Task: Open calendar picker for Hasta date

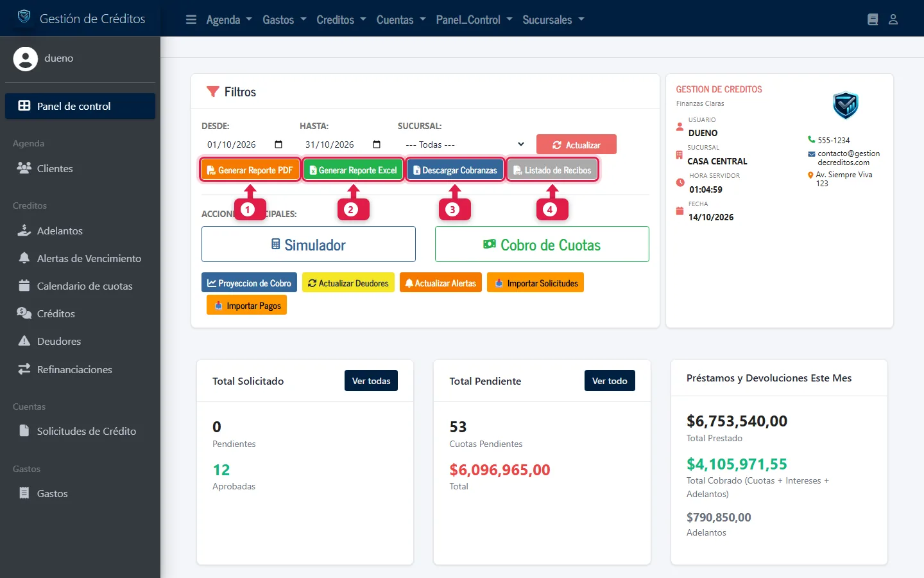Action: [x=377, y=144]
